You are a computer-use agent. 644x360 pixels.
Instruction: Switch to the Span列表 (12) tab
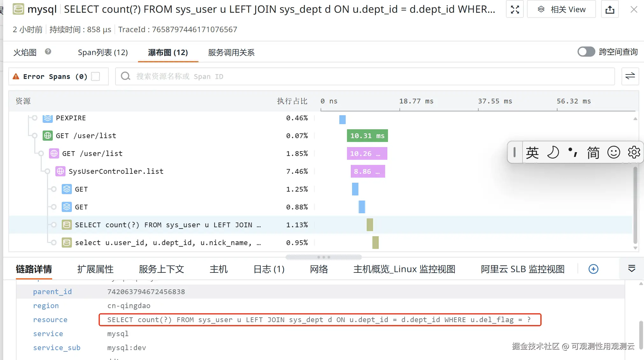click(x=103, y=53)
